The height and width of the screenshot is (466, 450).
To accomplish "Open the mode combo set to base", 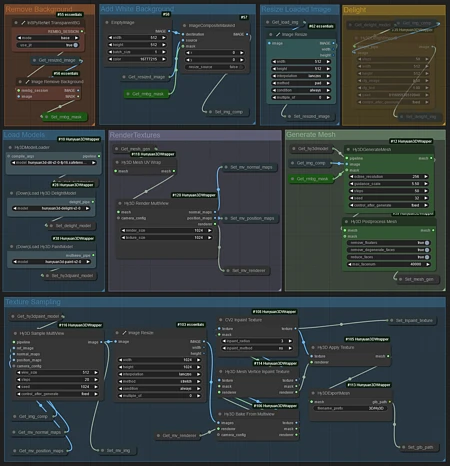I will (x=48, y=38).
